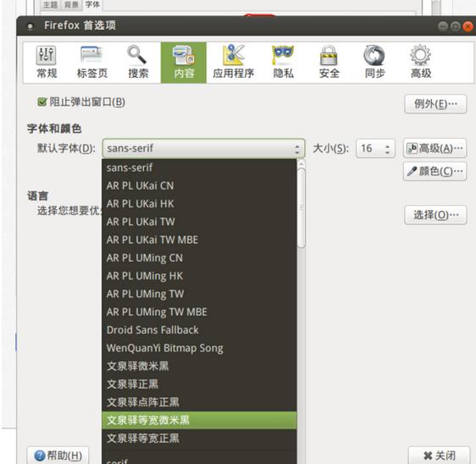
Task: Choose AR PL UKai HK font
Action: 199,203
